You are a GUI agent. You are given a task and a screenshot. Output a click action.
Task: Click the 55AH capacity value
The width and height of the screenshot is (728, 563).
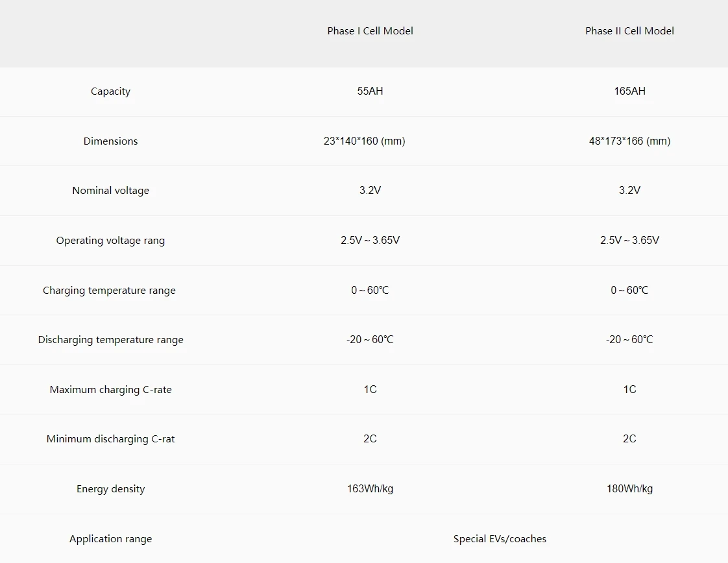tap(370, 91)
